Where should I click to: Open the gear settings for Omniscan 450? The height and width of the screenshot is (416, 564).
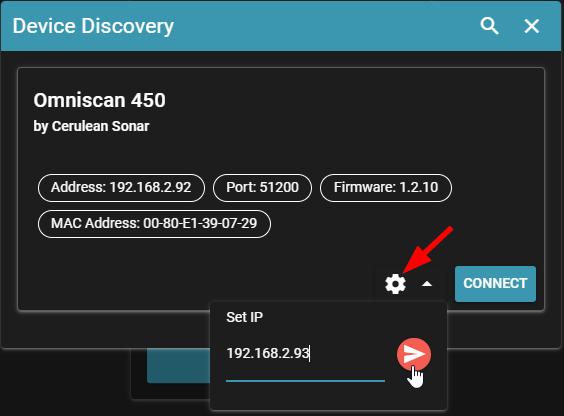coord(395,284)
